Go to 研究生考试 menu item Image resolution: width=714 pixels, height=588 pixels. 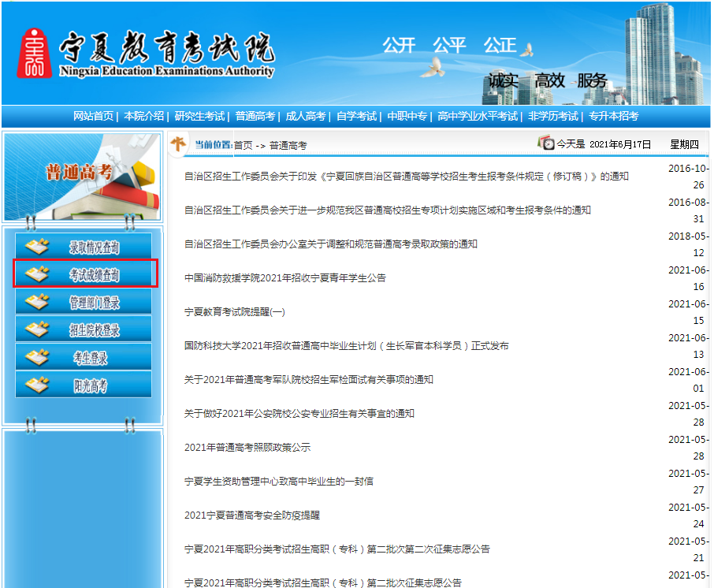pyautogui.click(x=199, y=116)
